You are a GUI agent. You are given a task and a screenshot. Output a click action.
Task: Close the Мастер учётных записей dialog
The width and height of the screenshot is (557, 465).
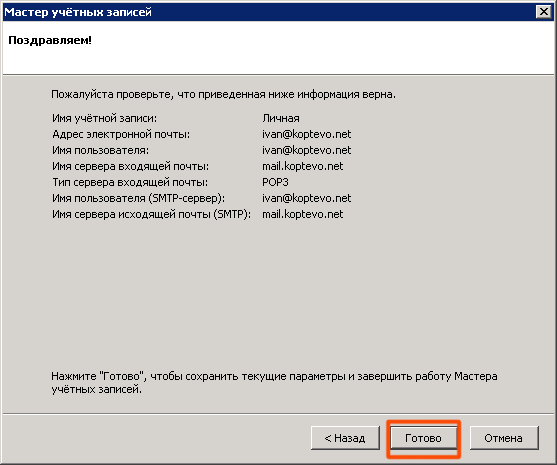[544, 12]
